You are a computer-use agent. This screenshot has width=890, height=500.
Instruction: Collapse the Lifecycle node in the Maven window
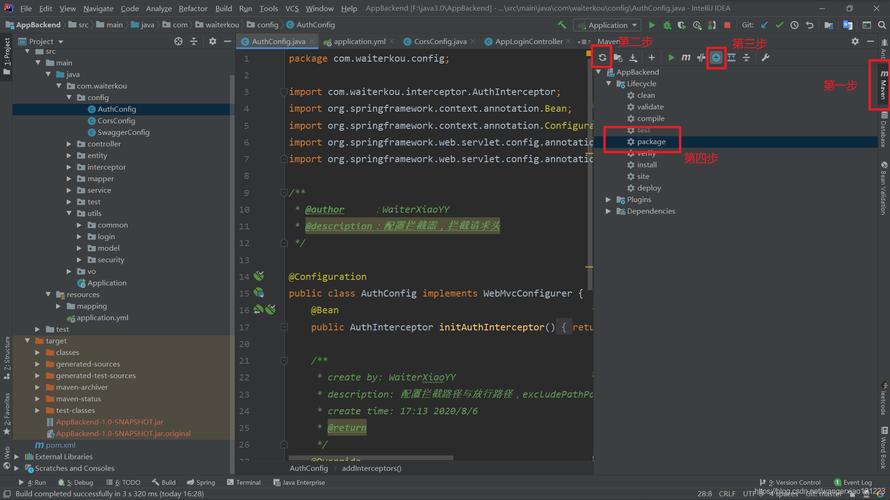tap(608, 84)
